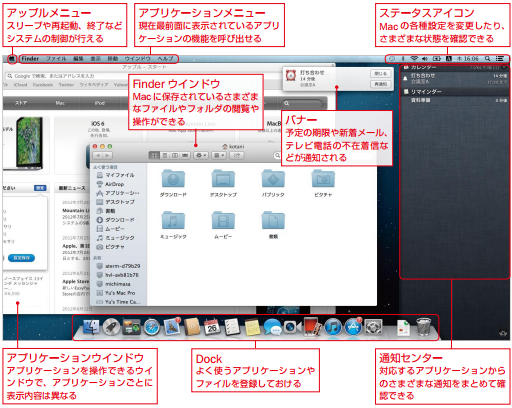The width and height of the screenshot is (512, 408).
Task: Select AirDrop in Finder sidebar
Action: (118, 184)
